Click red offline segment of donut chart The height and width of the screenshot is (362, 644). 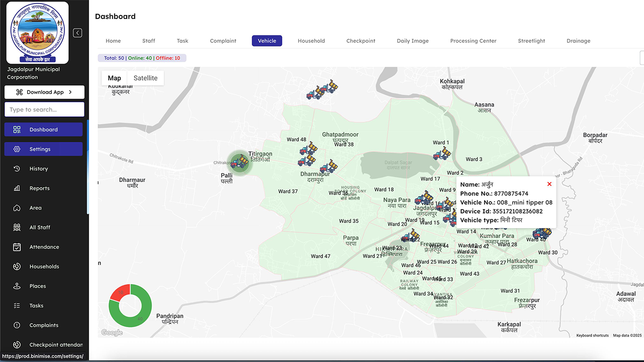click(x=120, y=292)
